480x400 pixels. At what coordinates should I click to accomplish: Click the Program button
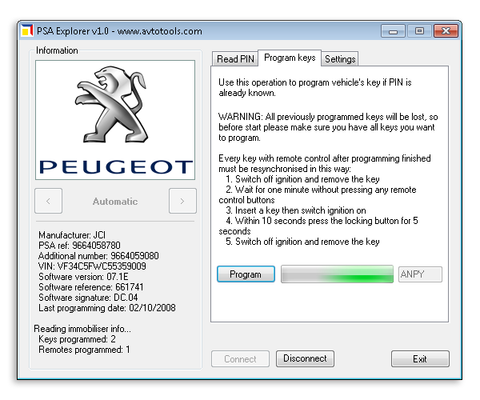coord(246,274)
